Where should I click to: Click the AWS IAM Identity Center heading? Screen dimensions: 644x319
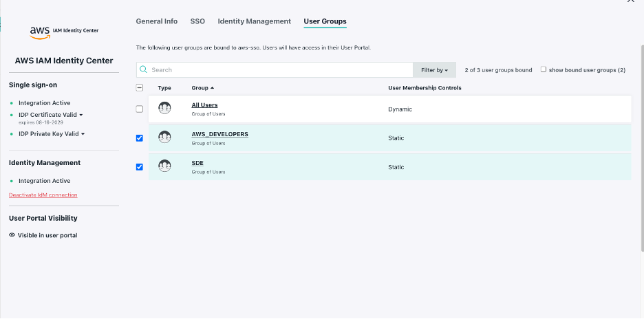64,60
